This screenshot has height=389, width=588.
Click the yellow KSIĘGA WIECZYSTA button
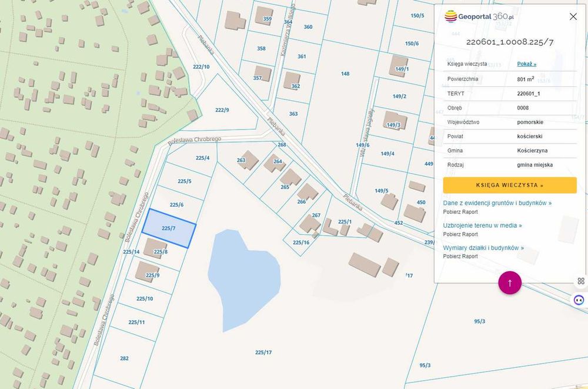tap(510, 185)
